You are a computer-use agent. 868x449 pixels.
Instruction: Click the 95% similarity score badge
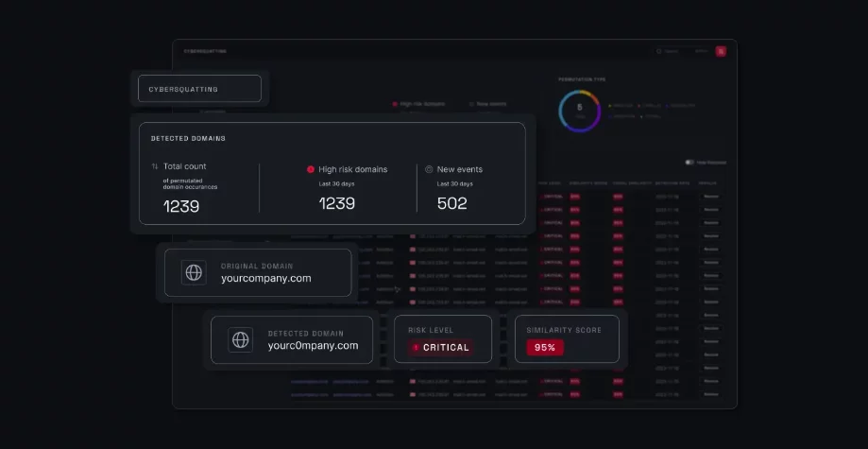(x=545, y=347)
